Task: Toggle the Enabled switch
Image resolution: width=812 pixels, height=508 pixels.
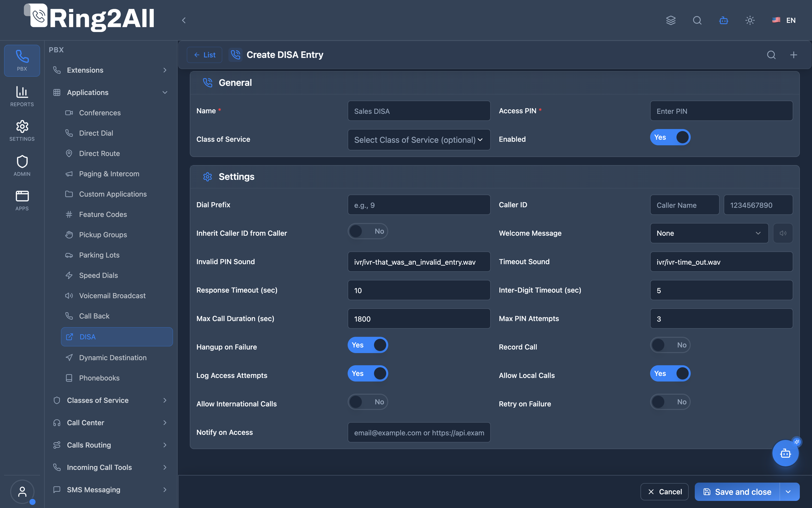Action: coord(670,137)
